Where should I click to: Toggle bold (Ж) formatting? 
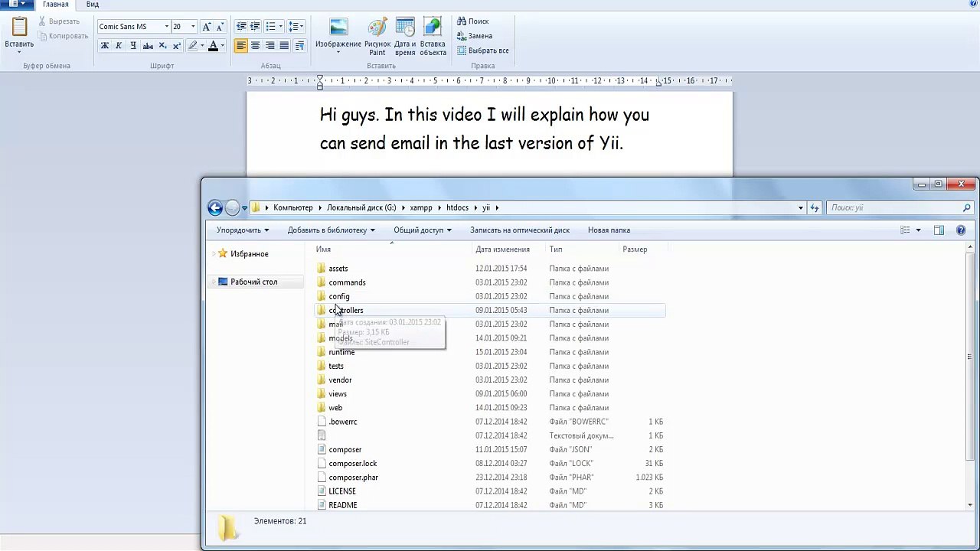tap(105, 46)
